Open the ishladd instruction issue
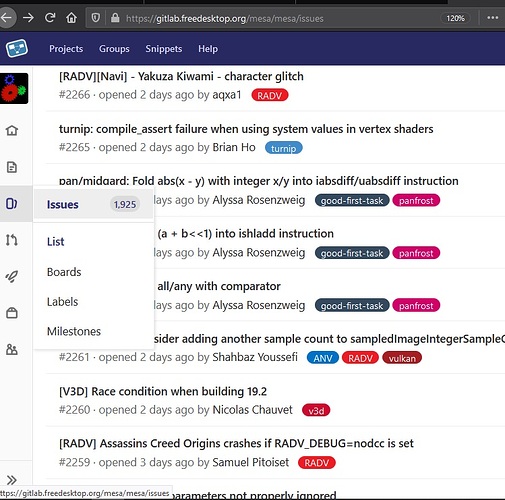Image resolution: width=505 pixels, height=500 pixels. [x=245, y=234]
